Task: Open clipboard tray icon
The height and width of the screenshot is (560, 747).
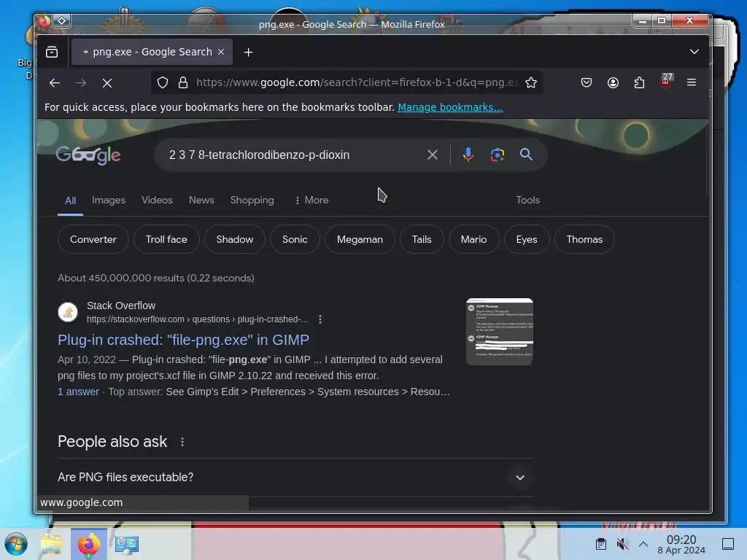Action: pyautogui.click(x=601, y=543)
